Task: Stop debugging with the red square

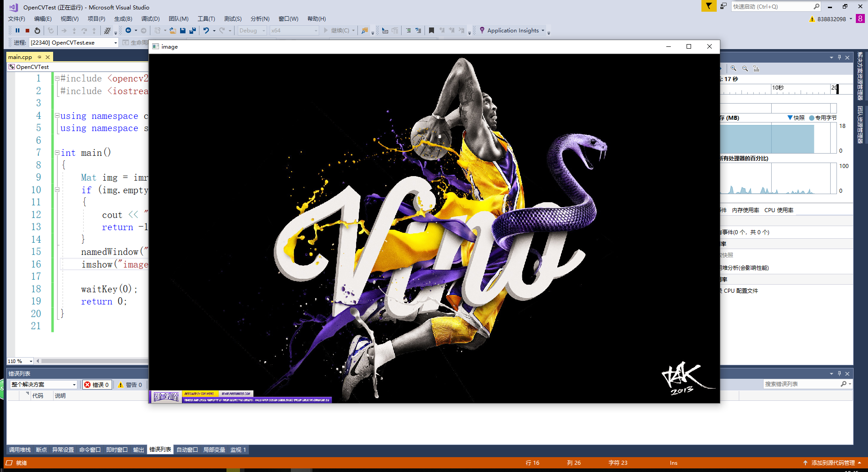Action: (27, 31)
